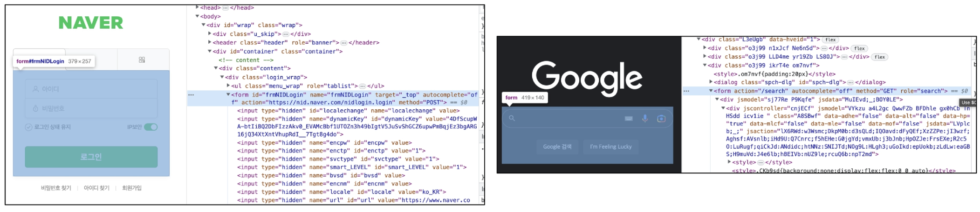Click the flex badge on the n1xJcf div
This screenshot has width=980, height=212.
(x=859, y=48)
